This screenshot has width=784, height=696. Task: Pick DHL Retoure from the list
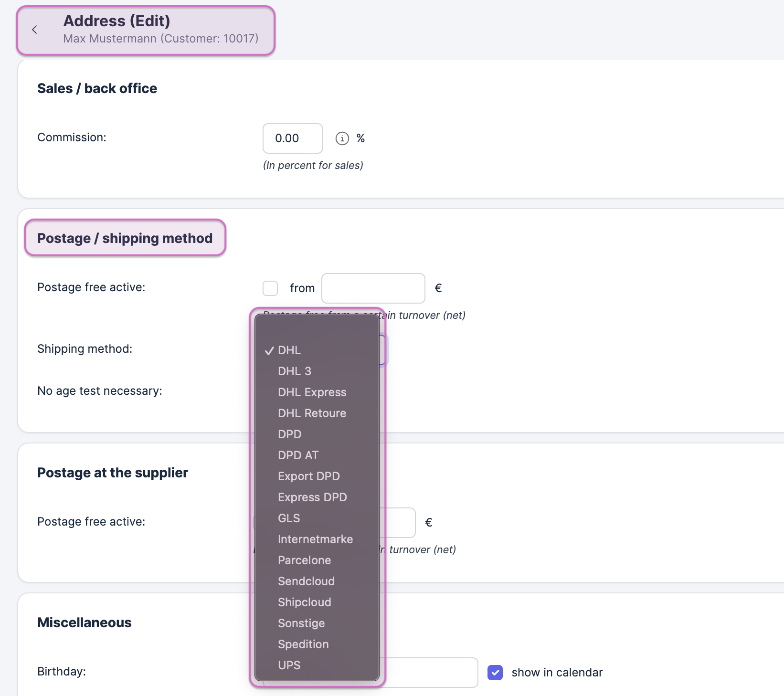coord(312,413)
